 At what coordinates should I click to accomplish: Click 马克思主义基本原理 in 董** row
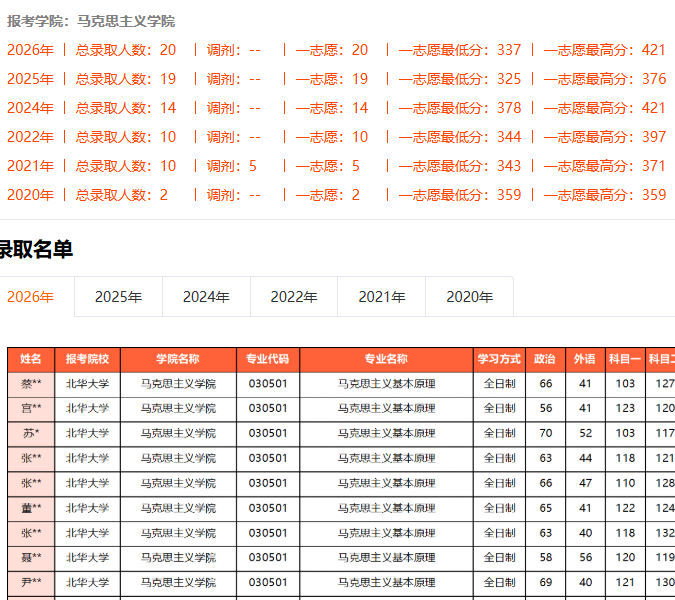click(x=386, y=508)
